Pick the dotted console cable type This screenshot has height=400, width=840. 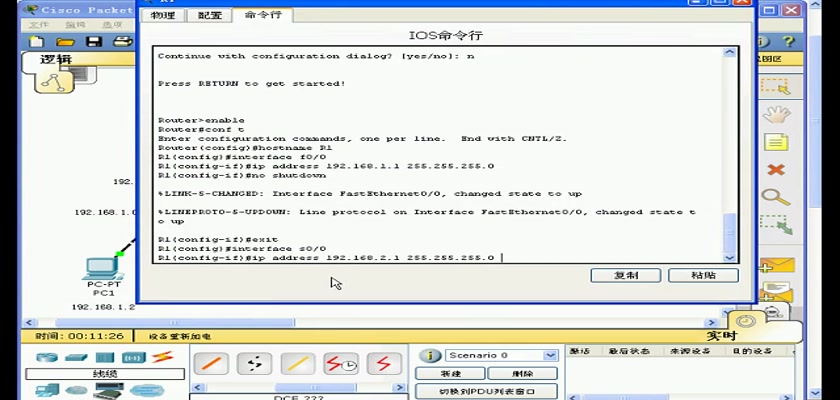(254, 364)
